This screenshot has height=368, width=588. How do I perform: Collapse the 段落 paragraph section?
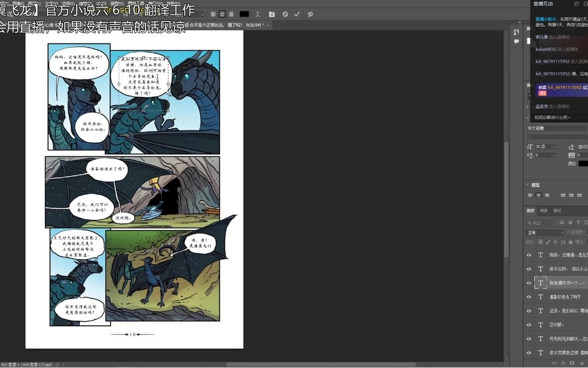coord(528,185)
